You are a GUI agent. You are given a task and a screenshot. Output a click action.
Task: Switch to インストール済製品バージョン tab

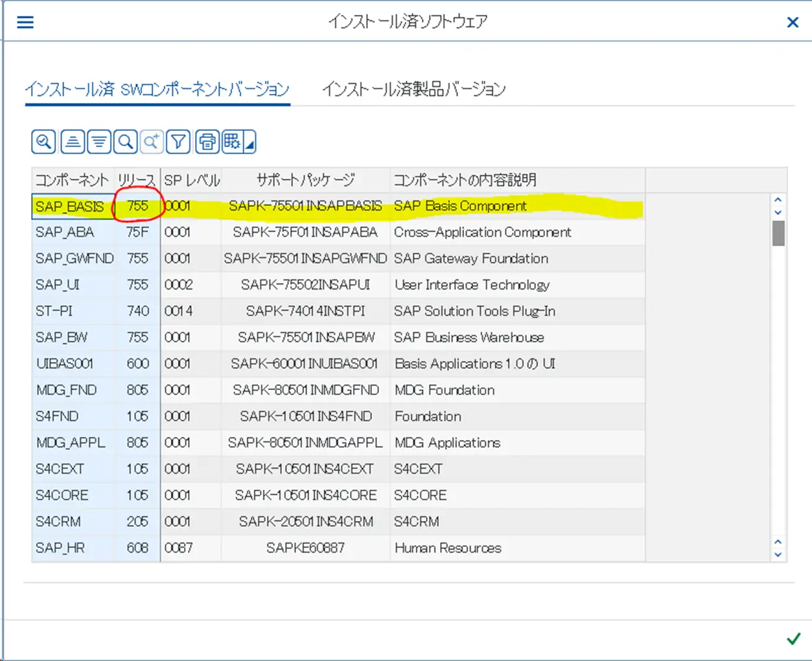(414, 89)
